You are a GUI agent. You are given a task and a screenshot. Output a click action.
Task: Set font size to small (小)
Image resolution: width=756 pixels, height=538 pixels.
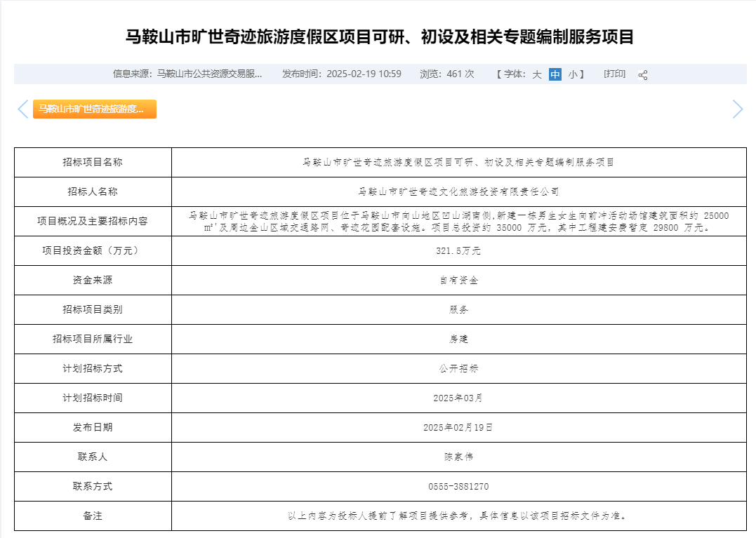pyautogui.click(x=572, y=74)
